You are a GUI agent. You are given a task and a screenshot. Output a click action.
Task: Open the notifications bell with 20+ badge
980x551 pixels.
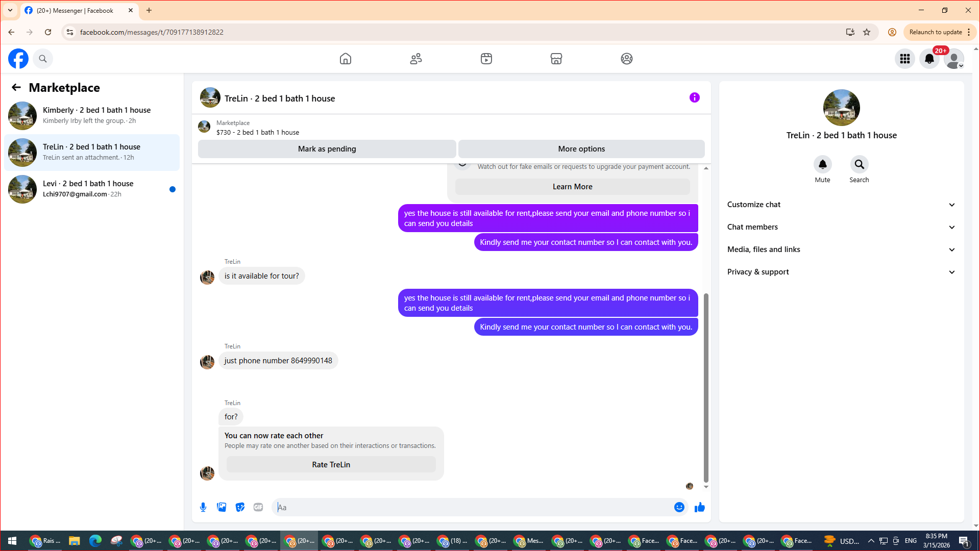(x=929, y=59)
